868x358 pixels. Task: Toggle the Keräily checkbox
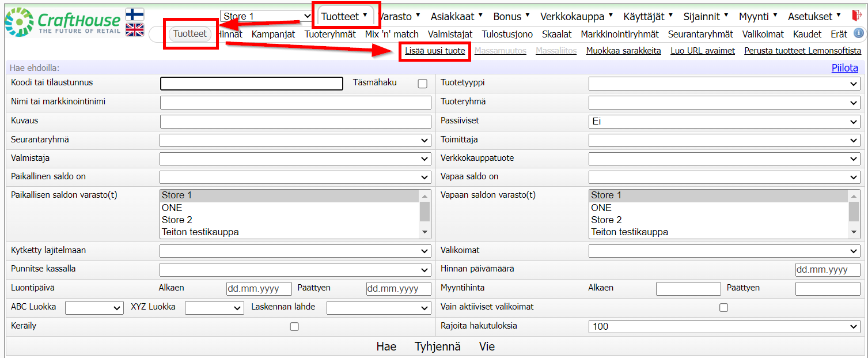[x=294, y=327]
